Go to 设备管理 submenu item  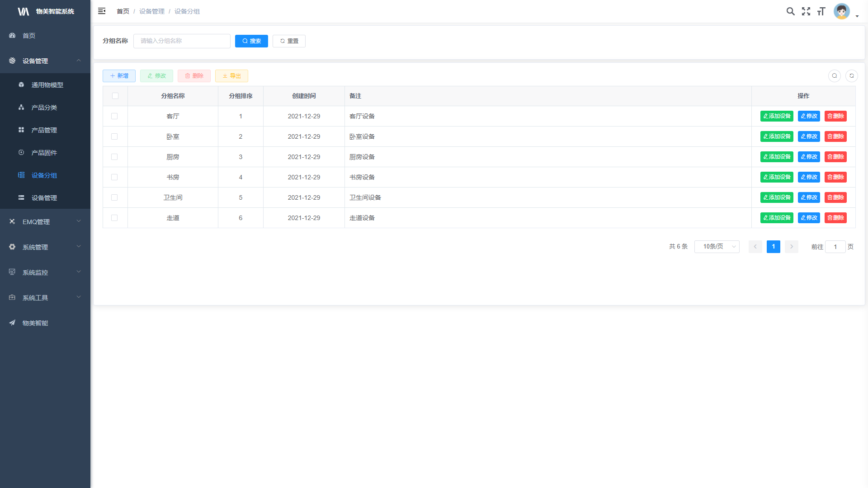44,198
